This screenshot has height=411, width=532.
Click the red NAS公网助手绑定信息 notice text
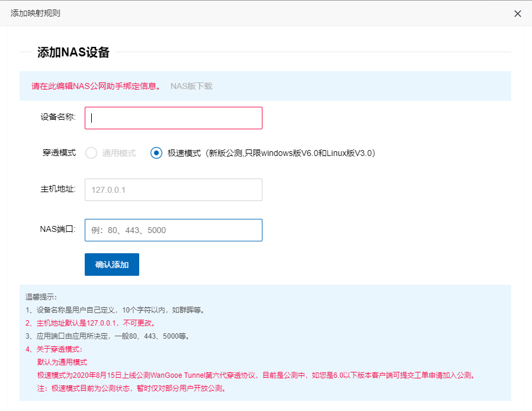[x=95, y=86]
